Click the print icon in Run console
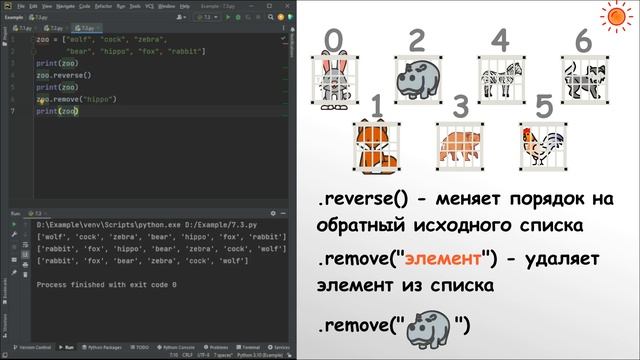Image resolution: width=640 pixels, height=360 pixels. tap(25, 264)
